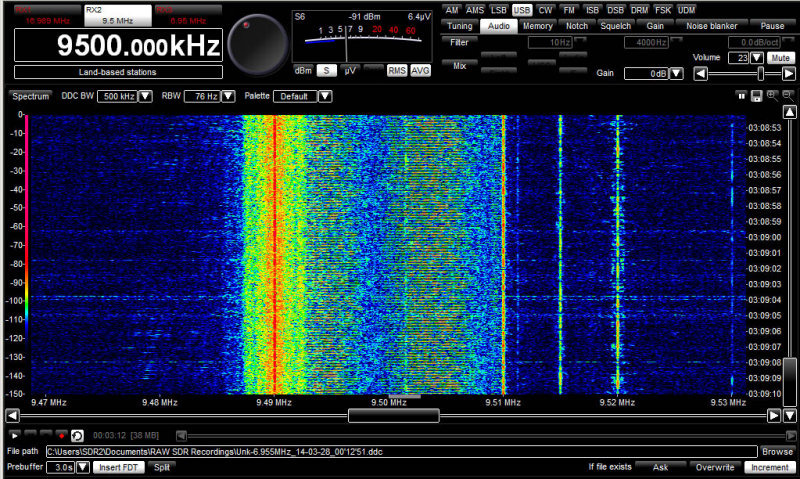
Task: Shift spectrum left with horizontal left arrow
Action: pyautogui.click(x=12, y=416)
